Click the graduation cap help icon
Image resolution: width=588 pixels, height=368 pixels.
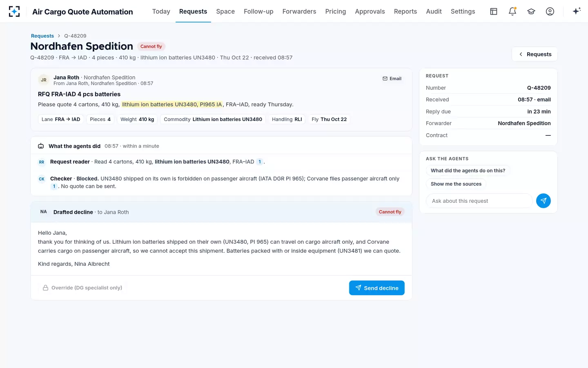[x=531, y=11]
